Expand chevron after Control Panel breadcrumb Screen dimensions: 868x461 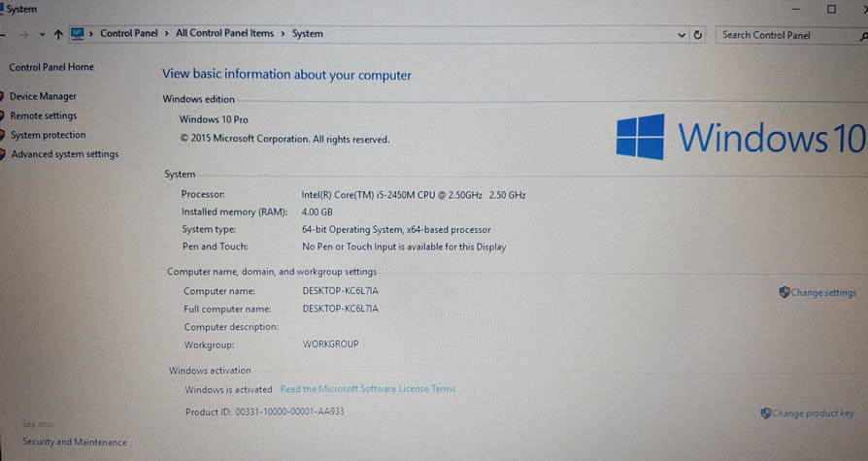click(x=167, y=34)
